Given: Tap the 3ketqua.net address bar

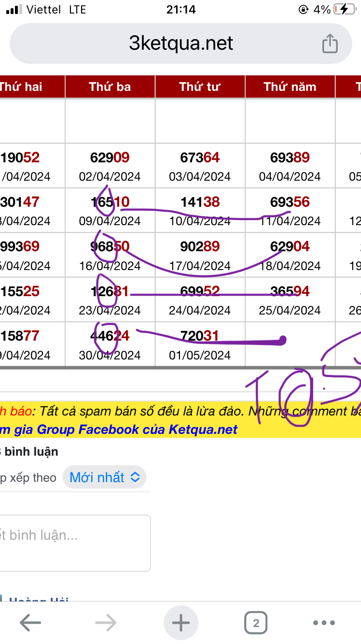Looking at the screenshot, I should click(181, 43).
